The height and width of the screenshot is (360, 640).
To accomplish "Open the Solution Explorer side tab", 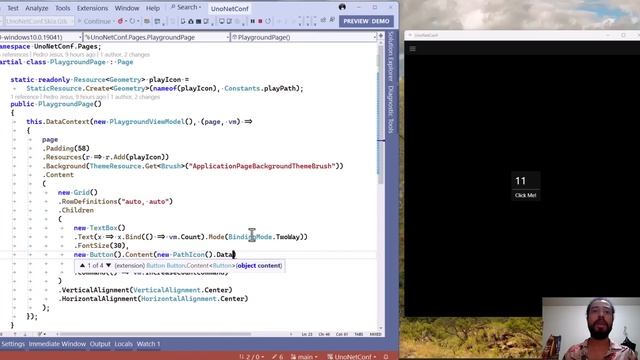I will (x=391, y=56).
